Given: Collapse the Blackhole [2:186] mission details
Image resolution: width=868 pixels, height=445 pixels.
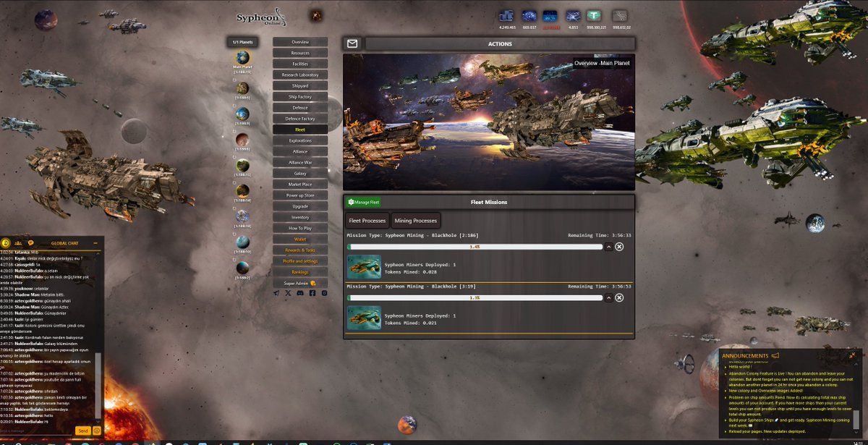Looking at the screenshot, I should tap(608, 247).
